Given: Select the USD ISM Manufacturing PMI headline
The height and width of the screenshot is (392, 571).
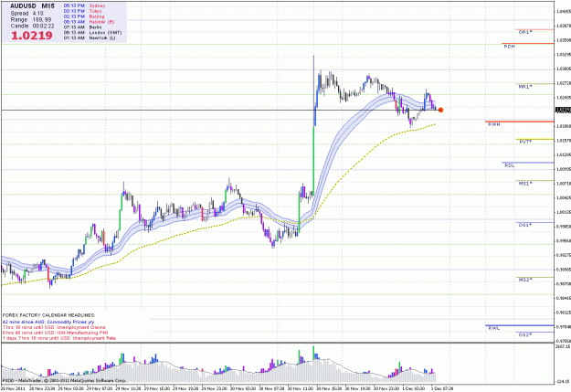Looking at the screenshot, I should pyautogui.click(x=55, y=333).
